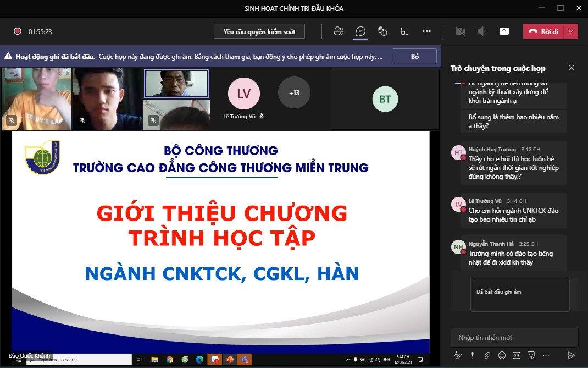Switch to the Trò chuyện chat panel icon
The image size is (588, 368).
pos(360,31)
